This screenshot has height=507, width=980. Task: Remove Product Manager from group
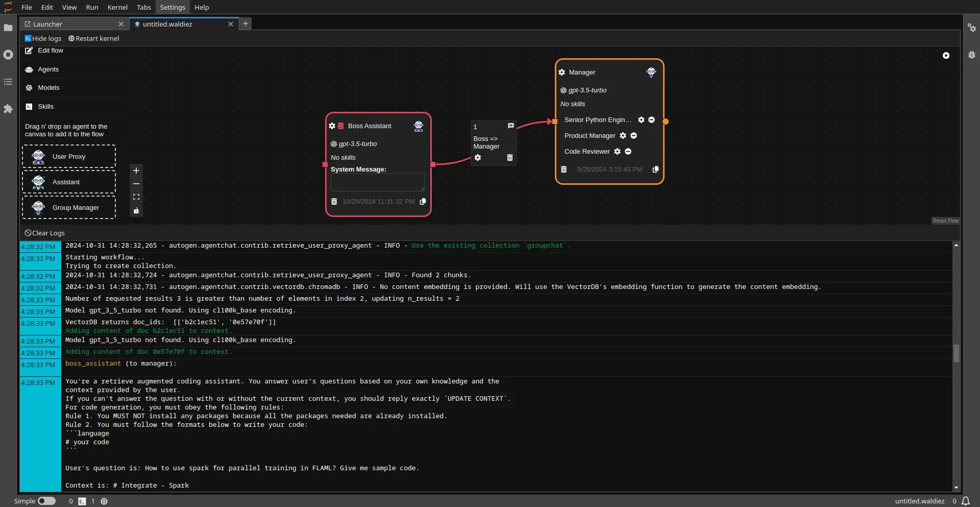click(x=633, y=136)
